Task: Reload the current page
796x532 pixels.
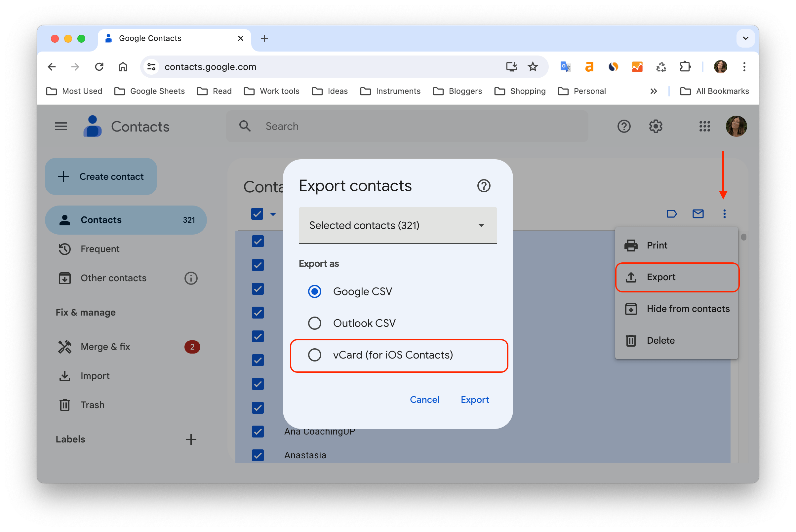Action: coord(99,67)
